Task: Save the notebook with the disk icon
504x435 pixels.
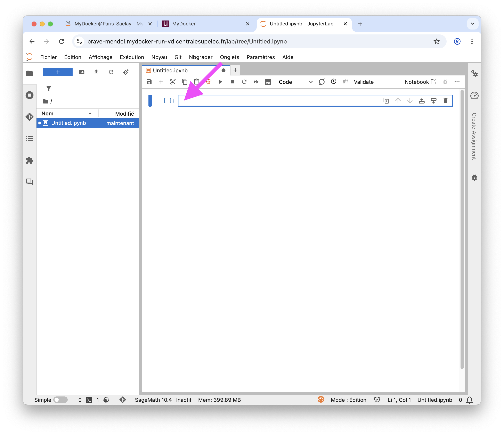Action: [x=149, y=82]
